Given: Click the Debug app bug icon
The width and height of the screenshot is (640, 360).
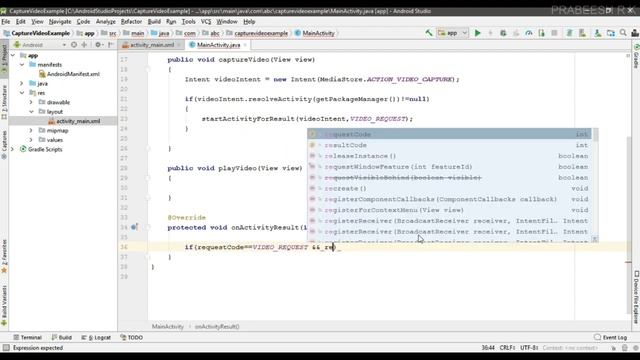Looking at the screenshot, I should 503,33.
